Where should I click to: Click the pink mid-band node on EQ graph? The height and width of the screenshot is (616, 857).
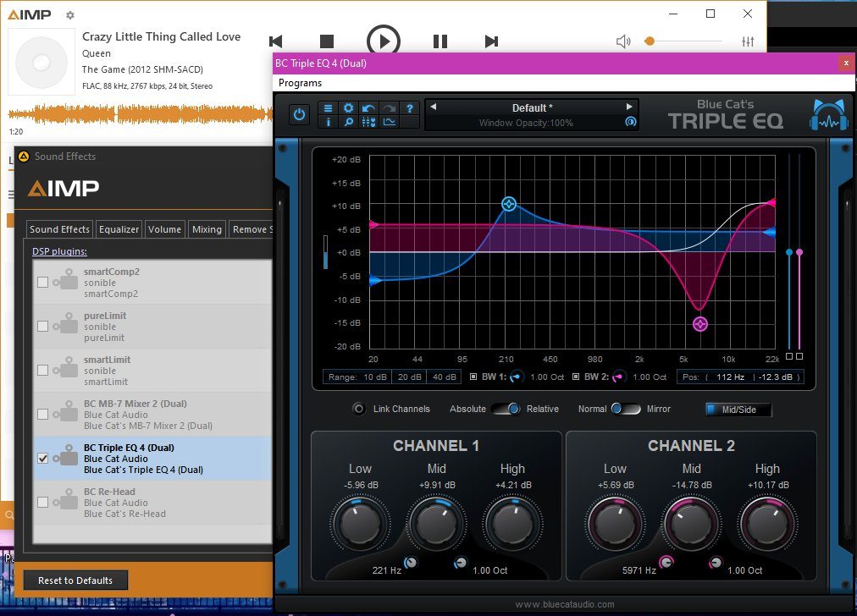(700, 324)
